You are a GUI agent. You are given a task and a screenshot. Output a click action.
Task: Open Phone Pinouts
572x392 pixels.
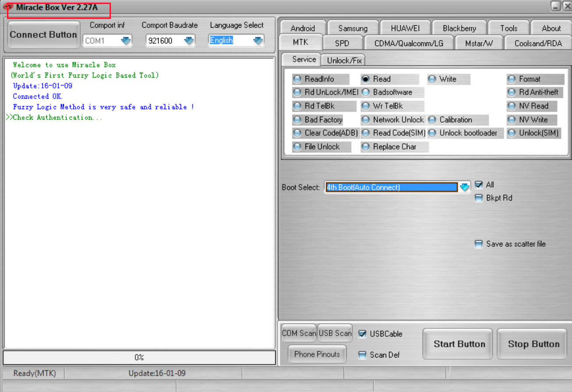click(x=317, y=354)
